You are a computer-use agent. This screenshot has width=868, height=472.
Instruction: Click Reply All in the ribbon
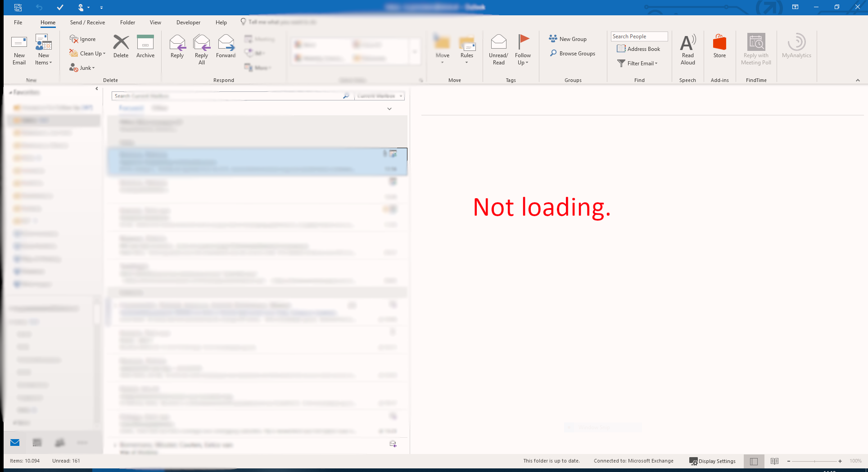click(202, 50)
